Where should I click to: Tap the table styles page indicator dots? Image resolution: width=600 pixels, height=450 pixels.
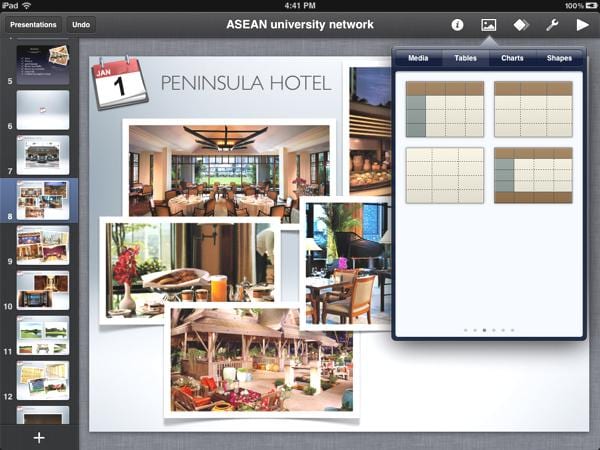click(x=489, y=330)
